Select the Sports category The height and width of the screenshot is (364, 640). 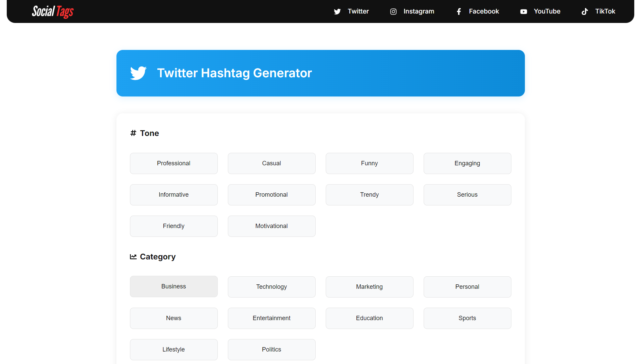click(468, 318)
